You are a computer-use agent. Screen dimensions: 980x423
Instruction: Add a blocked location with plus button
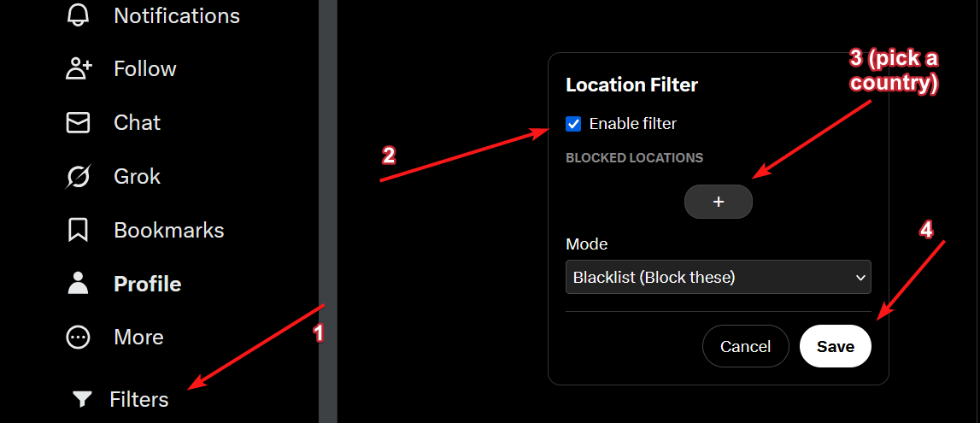(718, 202)
